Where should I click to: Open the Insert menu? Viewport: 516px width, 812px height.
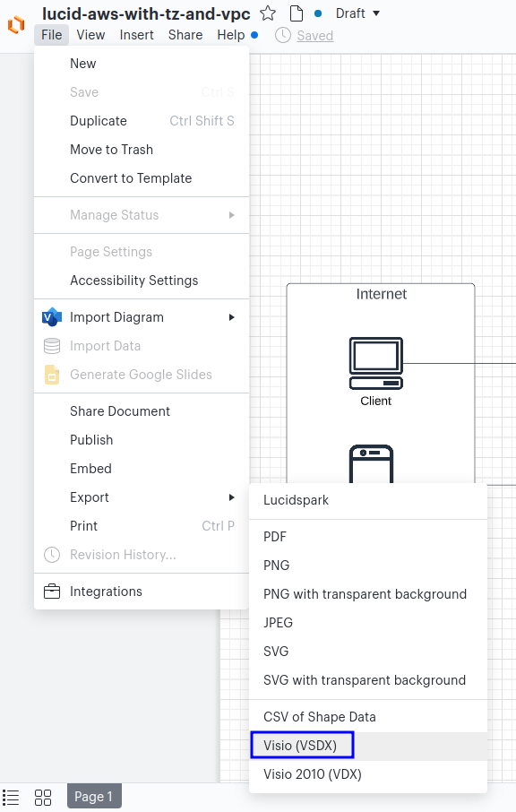coord(137,35)
